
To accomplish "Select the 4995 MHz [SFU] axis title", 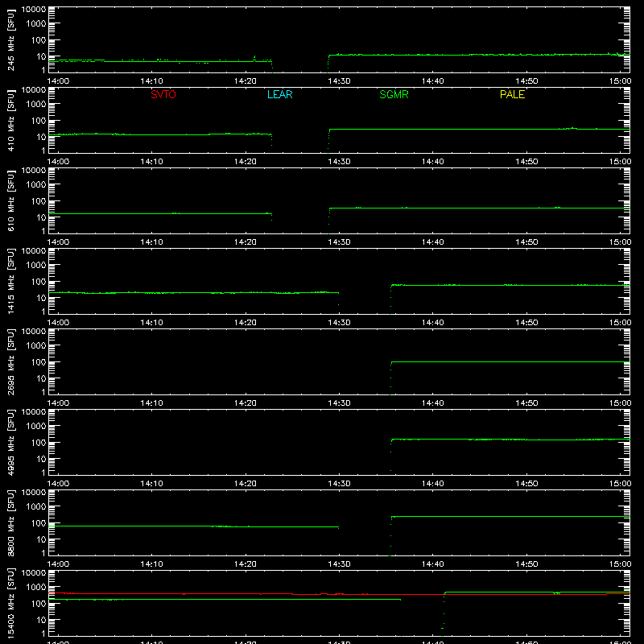I will [11, 442].
